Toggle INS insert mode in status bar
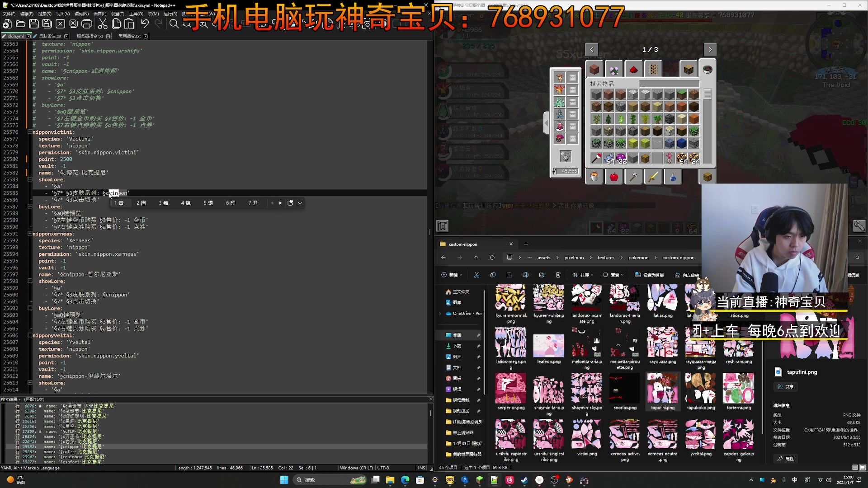 [421, 468]
